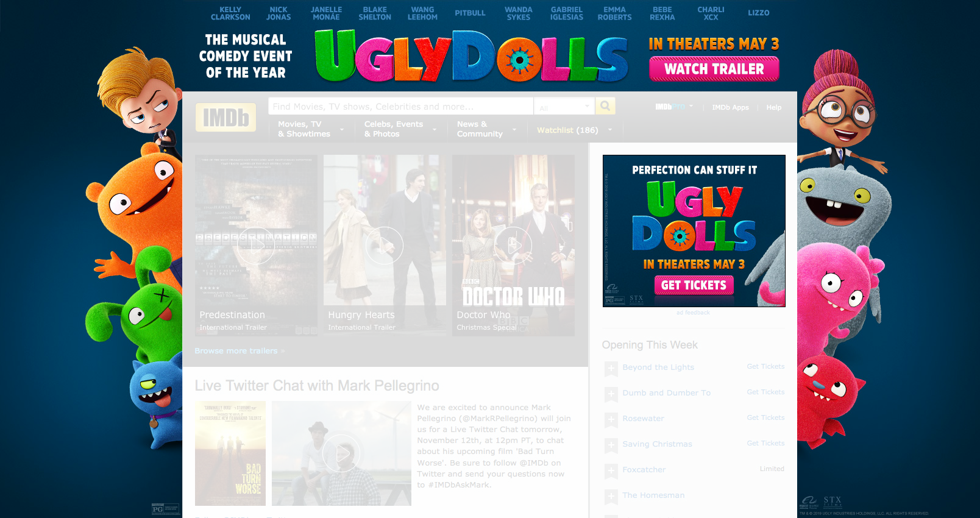Click the 'Limited' label beside Foxcatcher

click(x=772, y=469)
